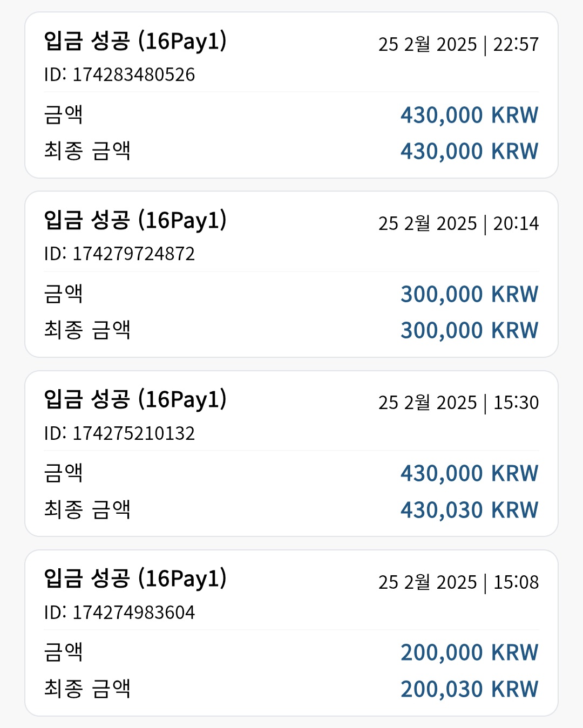Tap the 300,000 KRW 금액 value
583x728 pixels.
469,294
